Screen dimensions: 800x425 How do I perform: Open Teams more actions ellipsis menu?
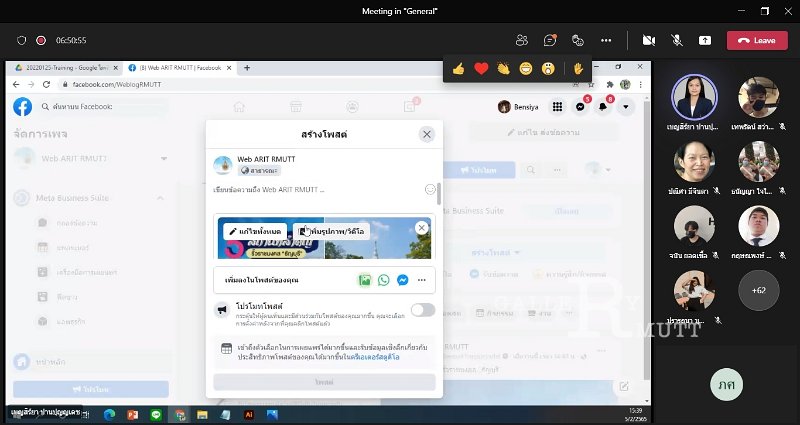605,40
